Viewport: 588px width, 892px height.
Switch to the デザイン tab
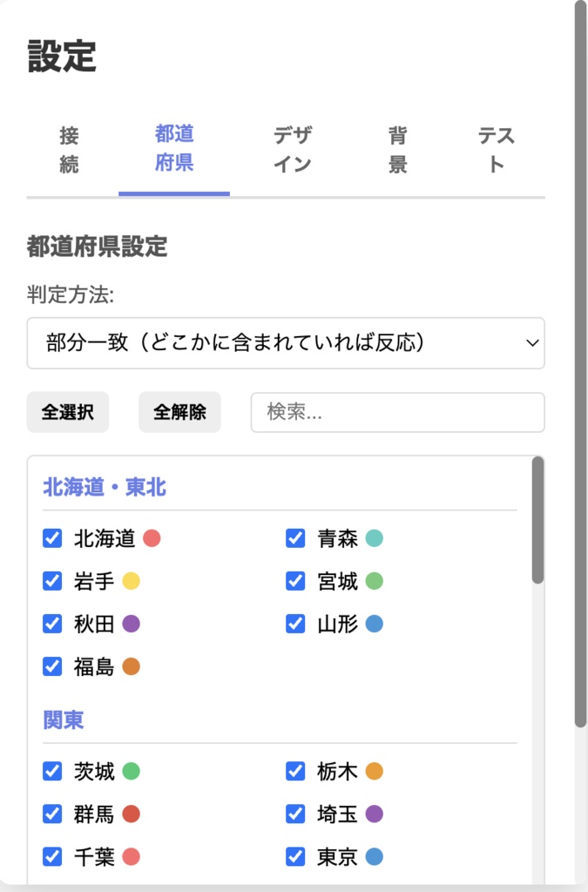[x=292, y=150]
